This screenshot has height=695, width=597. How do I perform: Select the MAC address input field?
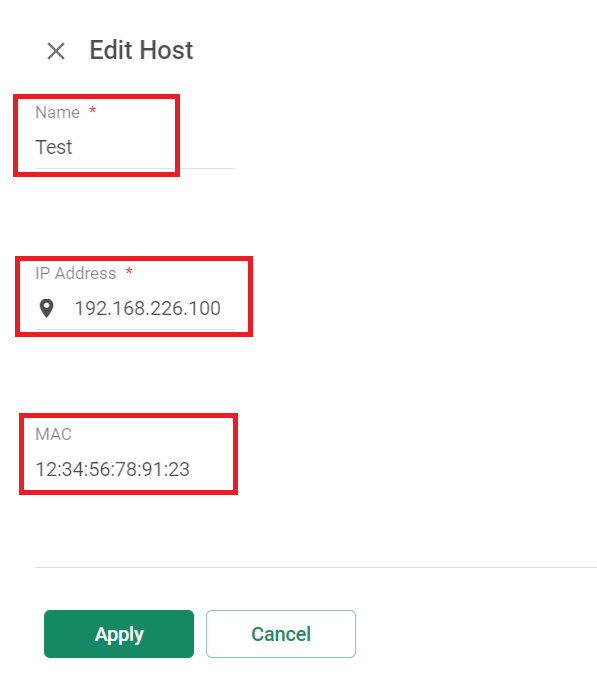pyautogui.click(x=135, y=469)
